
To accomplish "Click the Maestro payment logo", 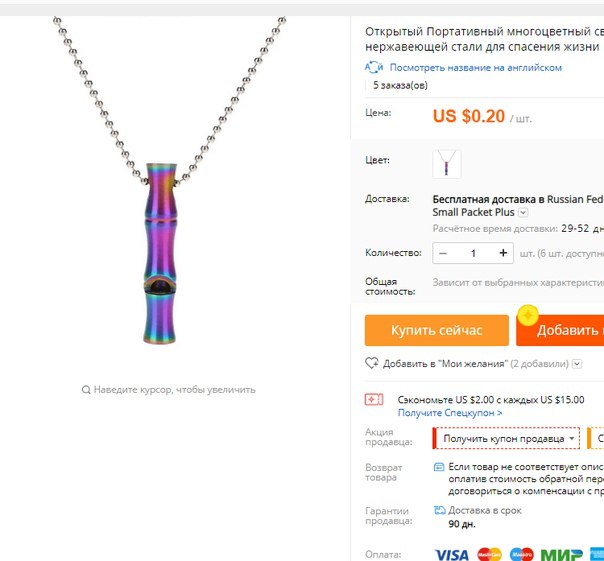I will point(522,554).
